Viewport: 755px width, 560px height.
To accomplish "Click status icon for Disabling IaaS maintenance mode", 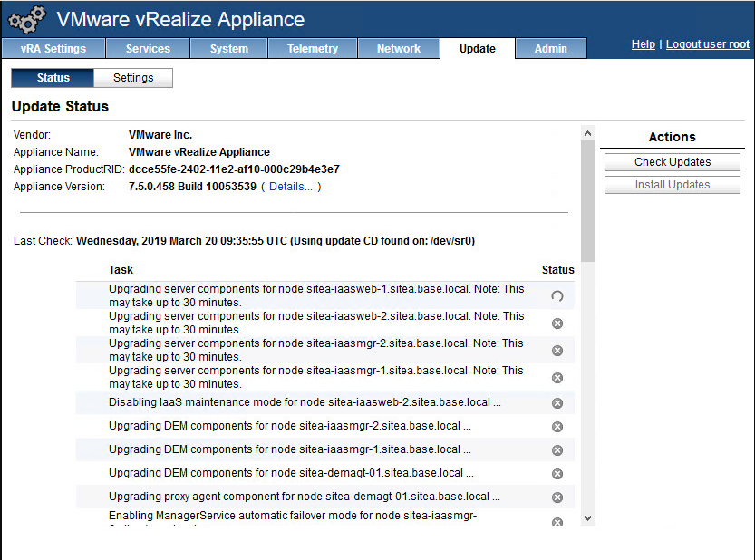I will 557,403.
